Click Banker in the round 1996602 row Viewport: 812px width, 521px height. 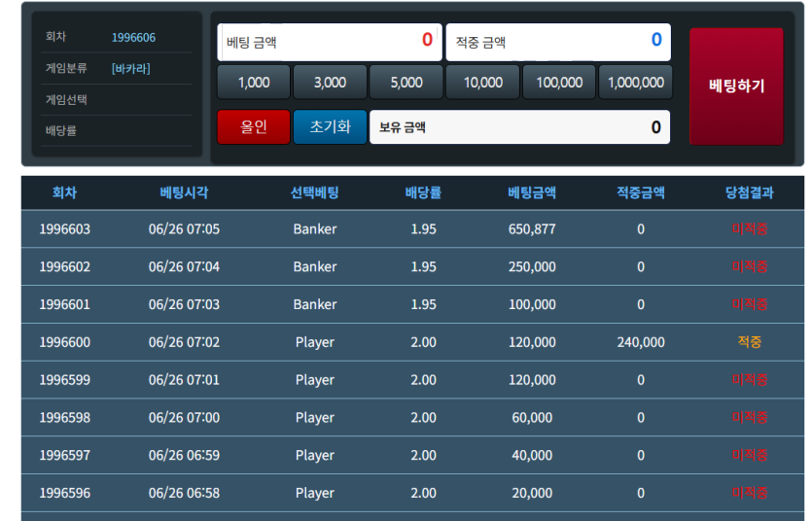[x=315, y=266]
